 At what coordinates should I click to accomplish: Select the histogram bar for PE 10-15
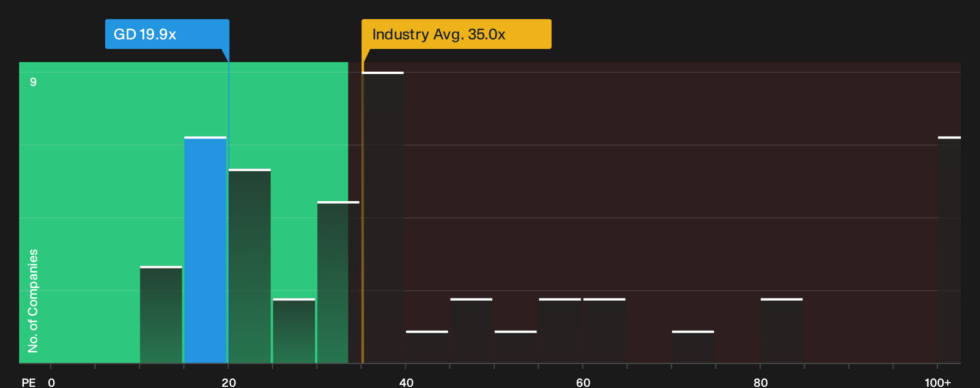[x=161, y=315]
